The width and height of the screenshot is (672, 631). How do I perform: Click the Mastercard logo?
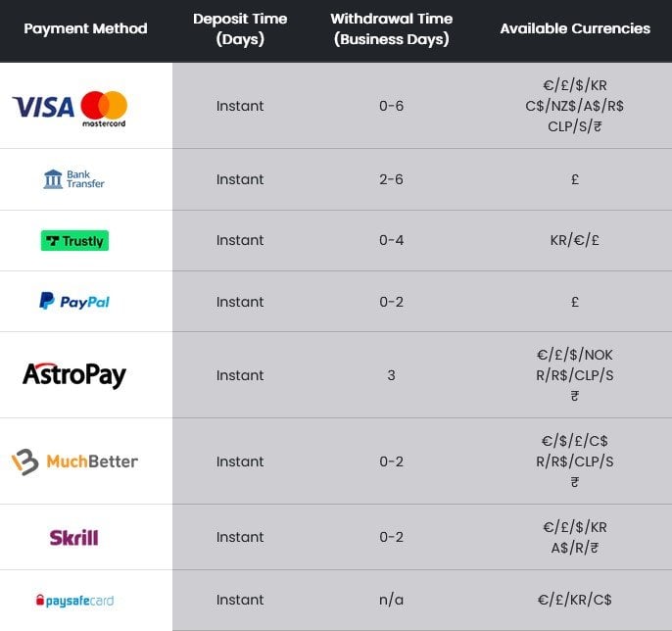tap(104, 109)
